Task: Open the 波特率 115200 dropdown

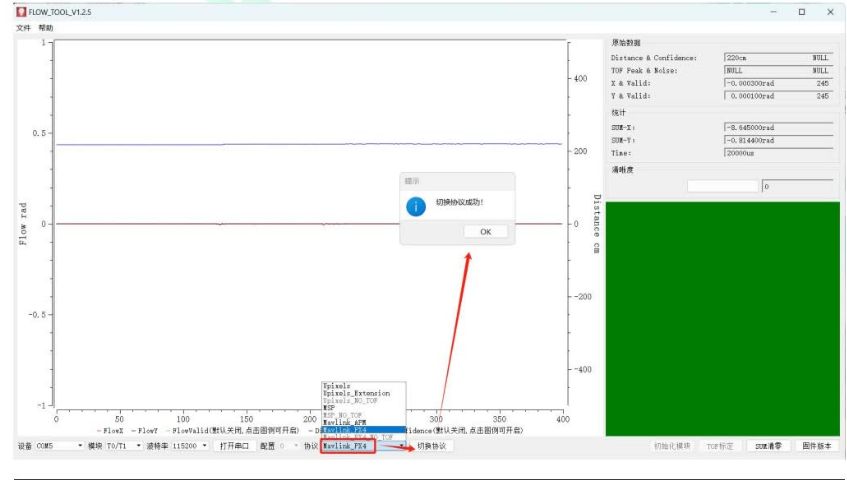Action: click(x=190, y=446)
